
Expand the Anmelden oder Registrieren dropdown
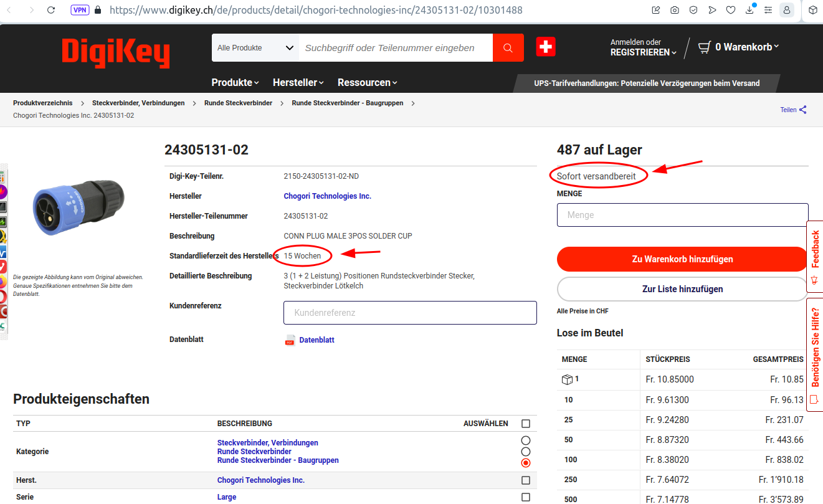[x=644, y=52]
